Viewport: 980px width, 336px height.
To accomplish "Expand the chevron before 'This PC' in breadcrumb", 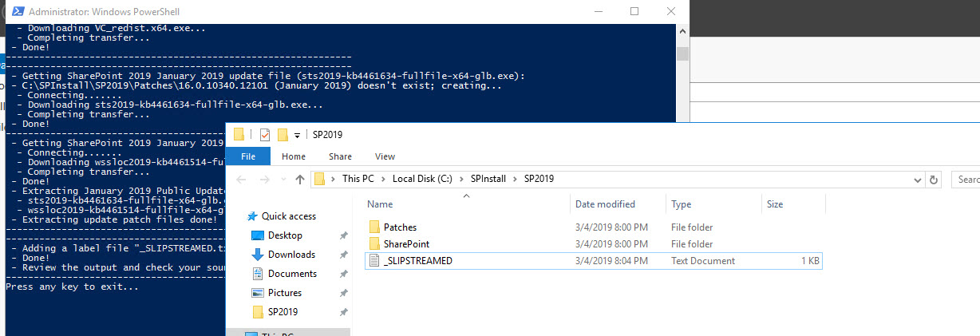I will point(333,179).
